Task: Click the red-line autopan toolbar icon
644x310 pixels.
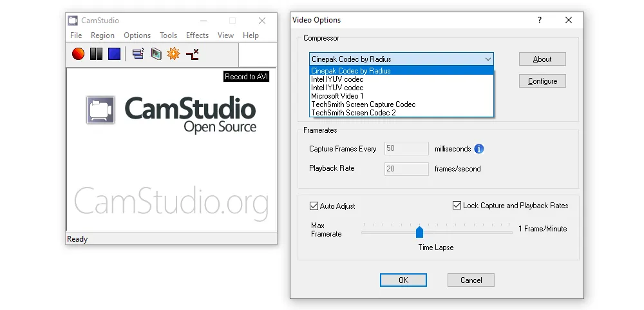Action: click(192, 54)
